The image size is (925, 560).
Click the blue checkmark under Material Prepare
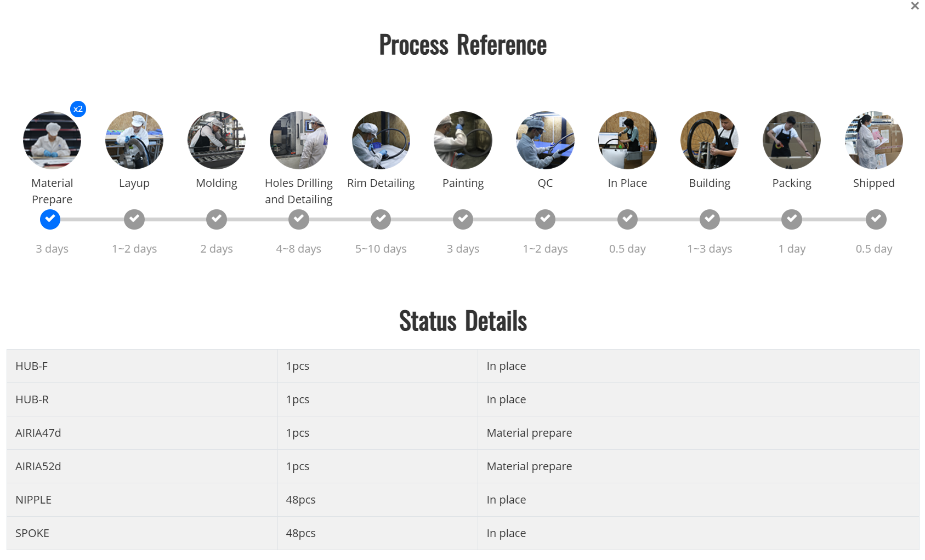[50, 219]
